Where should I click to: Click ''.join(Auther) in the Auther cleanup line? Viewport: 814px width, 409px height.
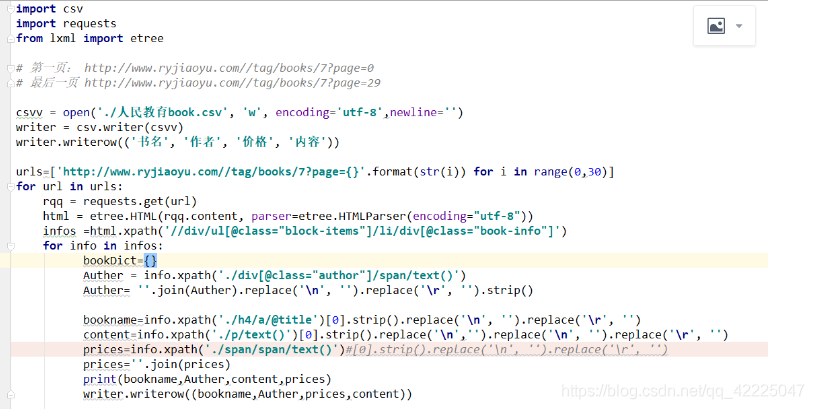click(x=187, y=290)
